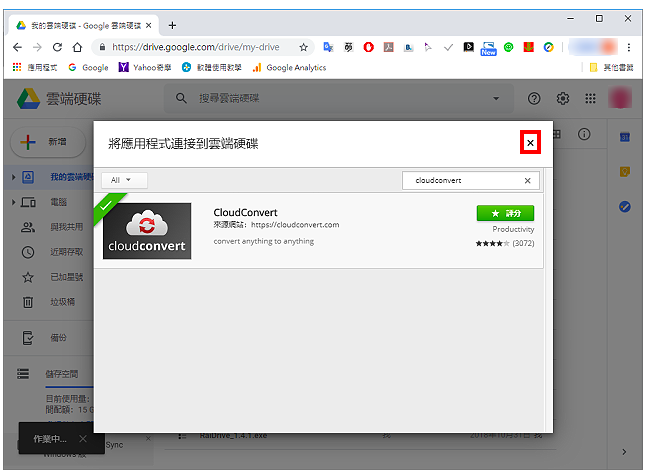
Task: Click the CloudConvert app title
Action: (x=245, y=212)
